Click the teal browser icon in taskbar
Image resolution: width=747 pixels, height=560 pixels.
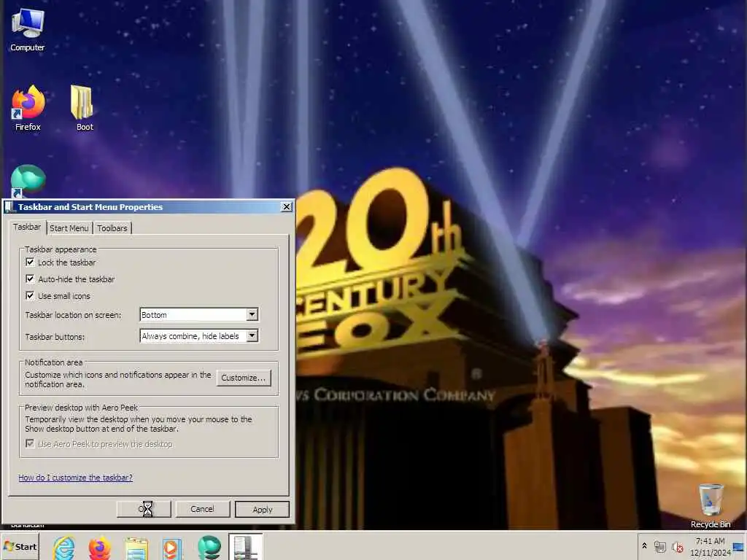click(x=209, y=548)
